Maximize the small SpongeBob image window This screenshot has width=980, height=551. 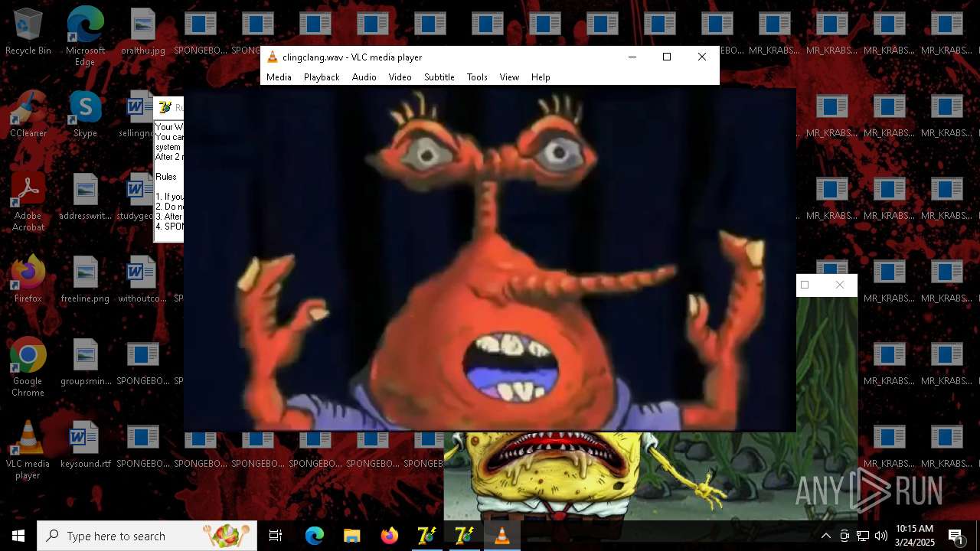click(805, 285)
